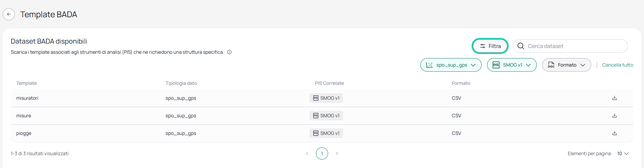Focus the Cerca dataset search field
This screenshot has height=168, width=644.
pyautogui.click(x=570, y=46)
